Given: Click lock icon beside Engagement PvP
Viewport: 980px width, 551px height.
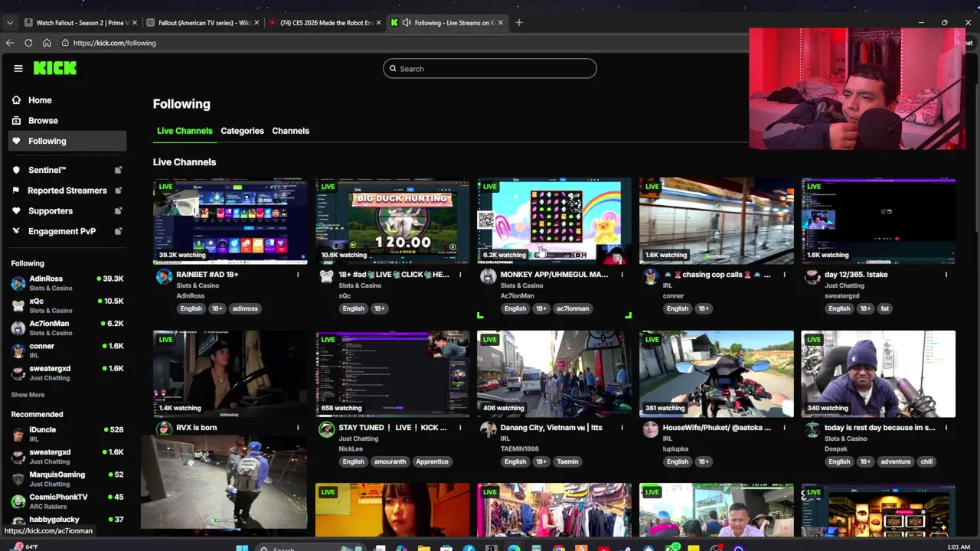Looking at the screenshot, I should tap(118, 231).
